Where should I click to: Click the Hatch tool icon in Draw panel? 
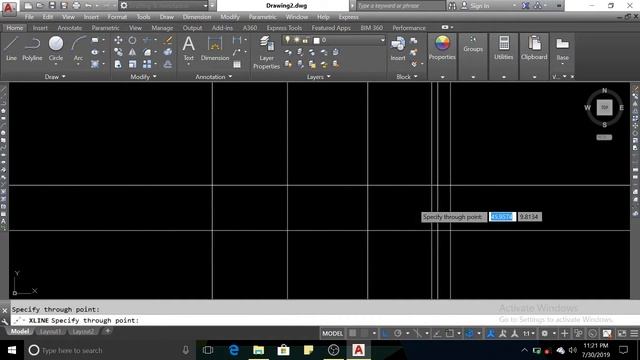pyautogui.click(x=95, y=64)
